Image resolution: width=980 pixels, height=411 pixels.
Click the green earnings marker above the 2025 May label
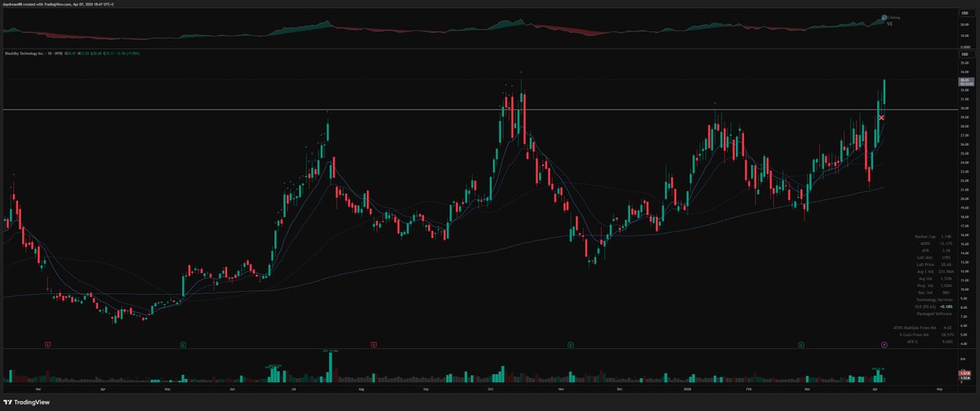pos(183,345)
